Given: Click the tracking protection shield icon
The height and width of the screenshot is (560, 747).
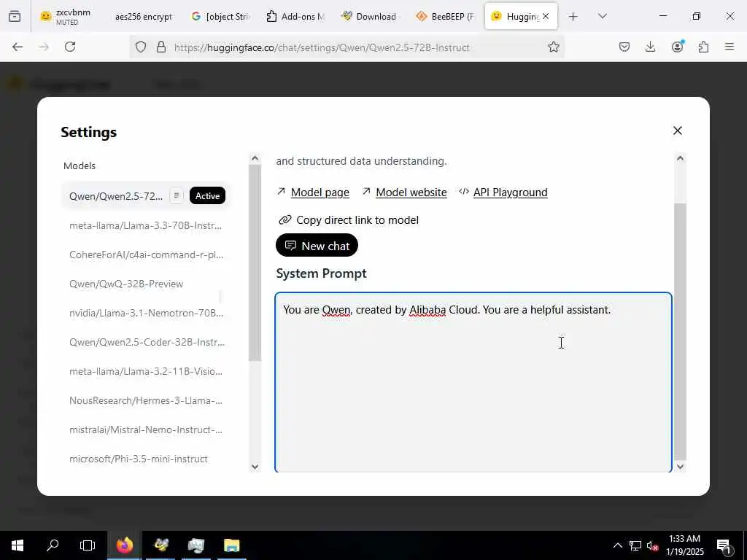Looking at the screenshot, I should tap(141, 47).
